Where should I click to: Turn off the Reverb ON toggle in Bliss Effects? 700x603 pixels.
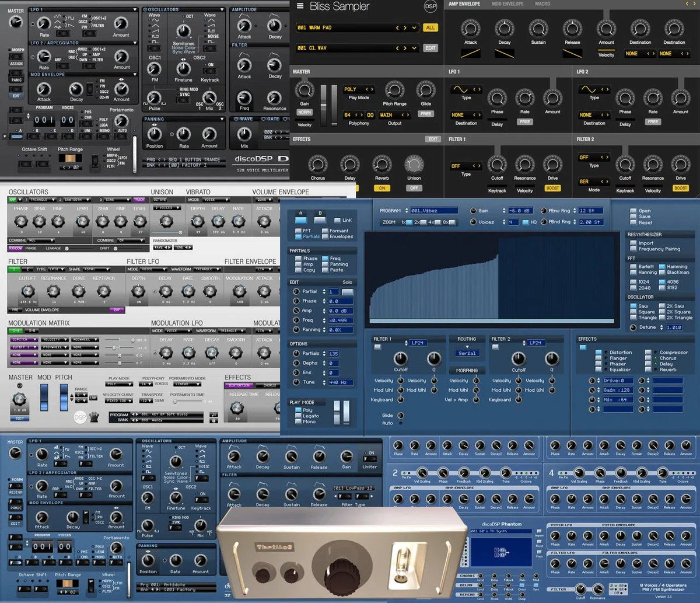382,188
